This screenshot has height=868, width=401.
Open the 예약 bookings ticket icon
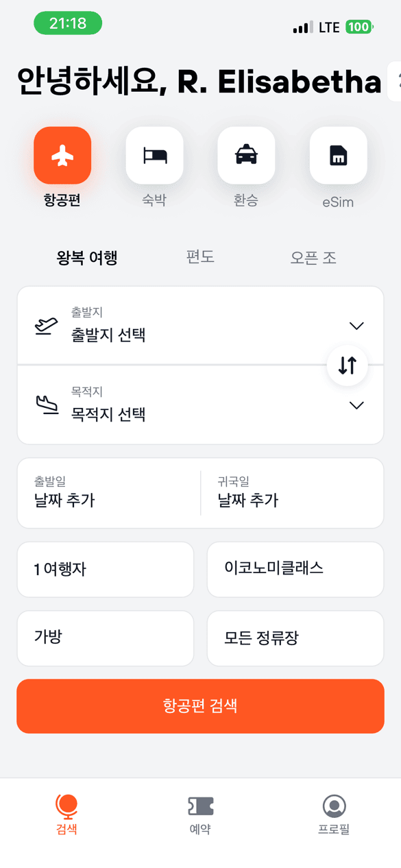(x=200, y=809)
